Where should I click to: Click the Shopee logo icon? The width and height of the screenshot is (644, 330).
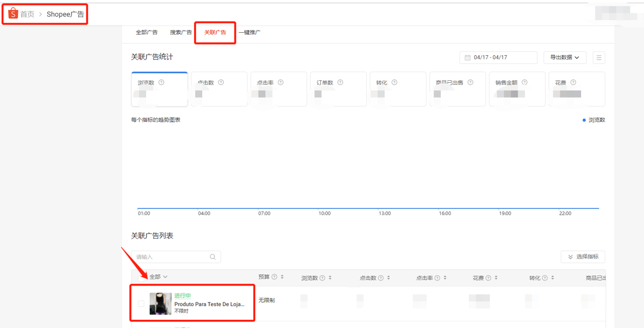(13, 14)
